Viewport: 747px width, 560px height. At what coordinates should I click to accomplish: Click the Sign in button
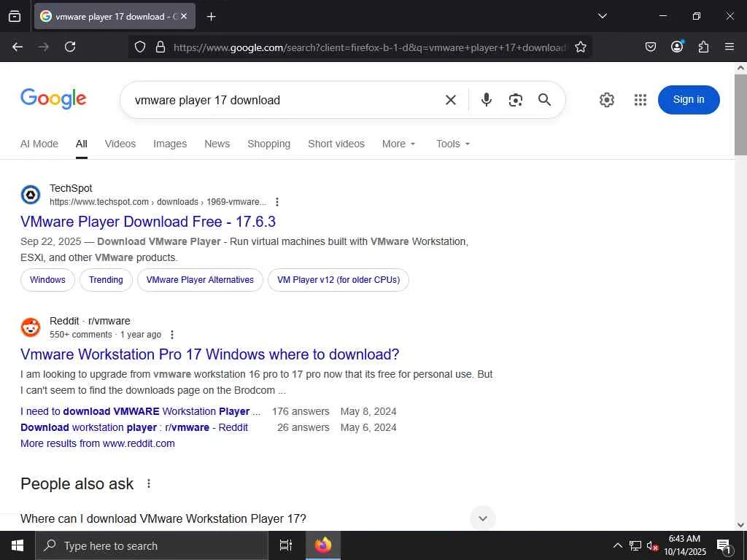tap(689, 99)
